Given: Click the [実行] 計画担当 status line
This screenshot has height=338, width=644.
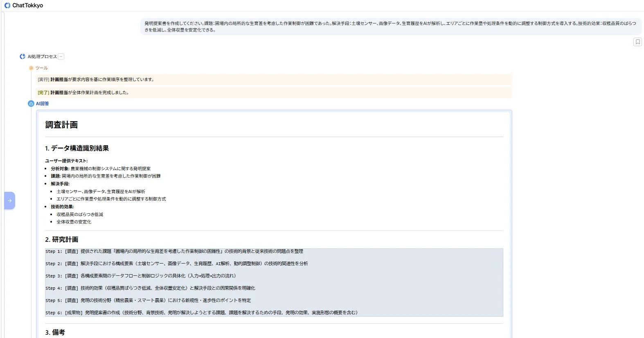Looking at the screenshot, I should click(x=96, y=79).
